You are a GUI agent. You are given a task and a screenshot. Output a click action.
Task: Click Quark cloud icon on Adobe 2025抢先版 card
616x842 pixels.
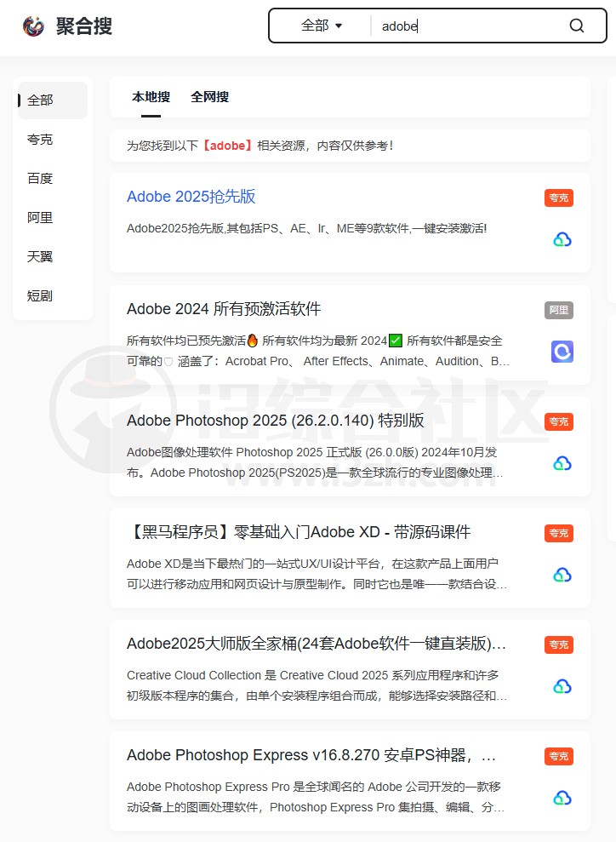[562, 239]
